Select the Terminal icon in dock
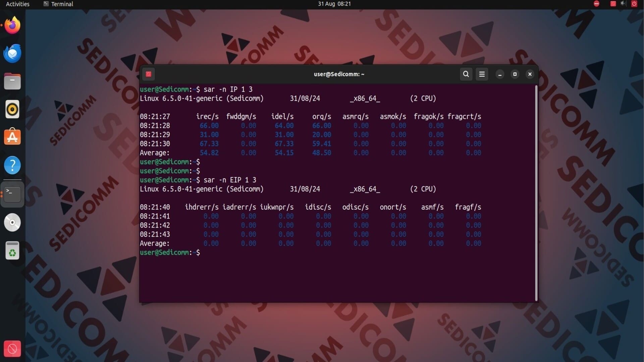Screen dimensions: 644x362 coord(12,194)
